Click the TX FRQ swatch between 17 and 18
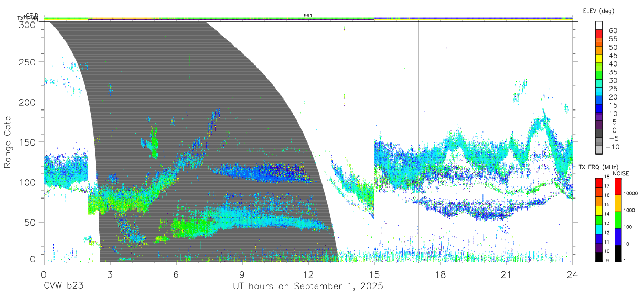The image size is (644, 297). pyautogui.click(x=599, y=182)
